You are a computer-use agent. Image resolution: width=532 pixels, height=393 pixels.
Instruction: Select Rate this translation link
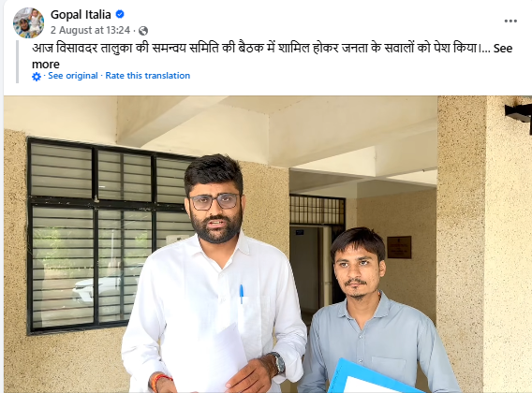tap(148, 76)
